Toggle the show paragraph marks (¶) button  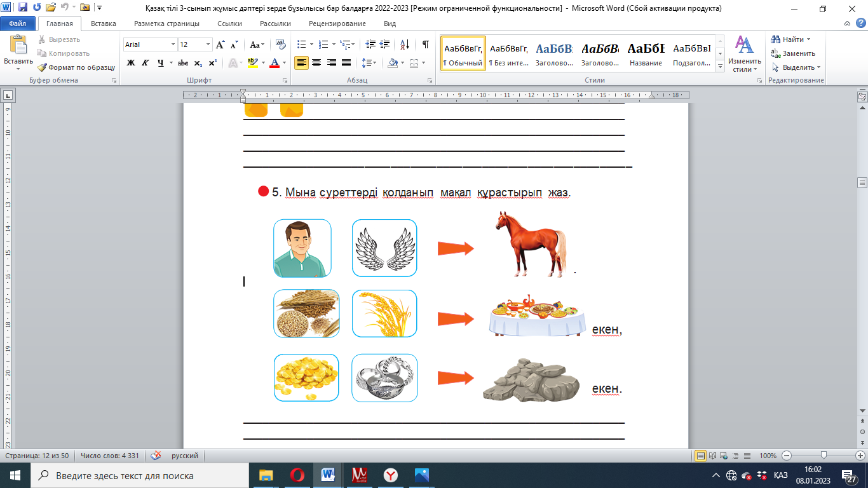click(425, 44)
